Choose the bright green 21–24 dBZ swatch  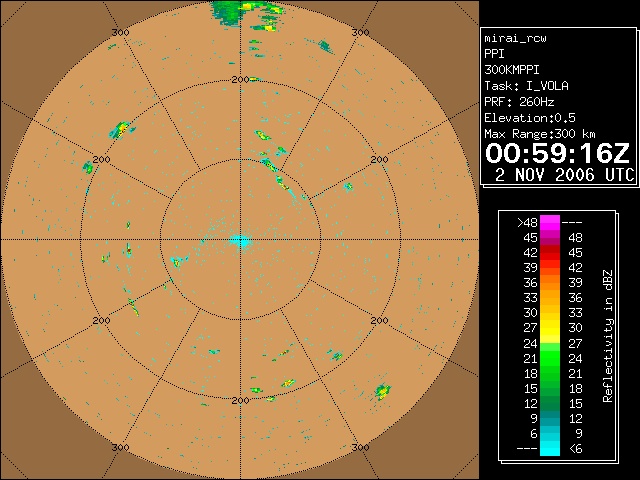point(550,358)
